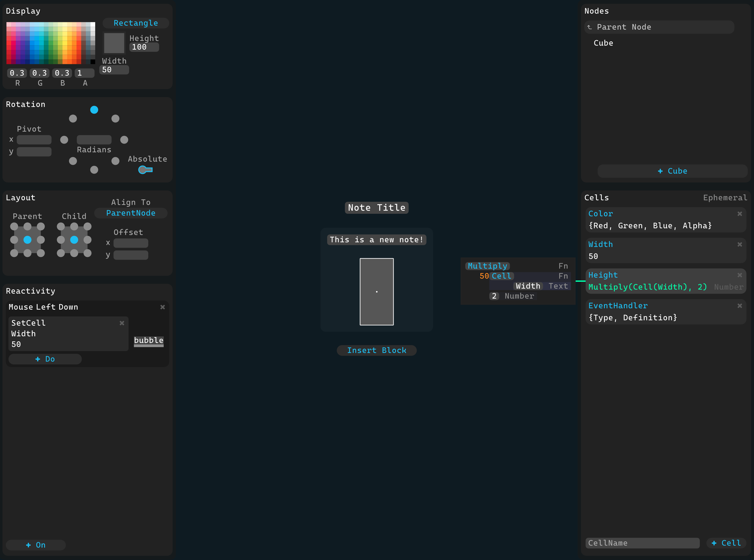Edit the Display Height value 100

pos(144,47)
